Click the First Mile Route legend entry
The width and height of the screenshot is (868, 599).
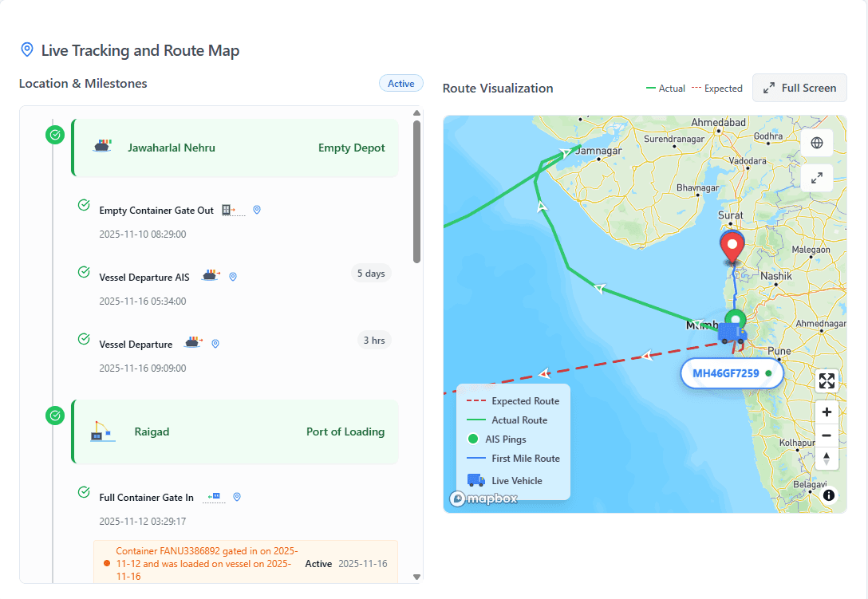click(x=513, y=459)
